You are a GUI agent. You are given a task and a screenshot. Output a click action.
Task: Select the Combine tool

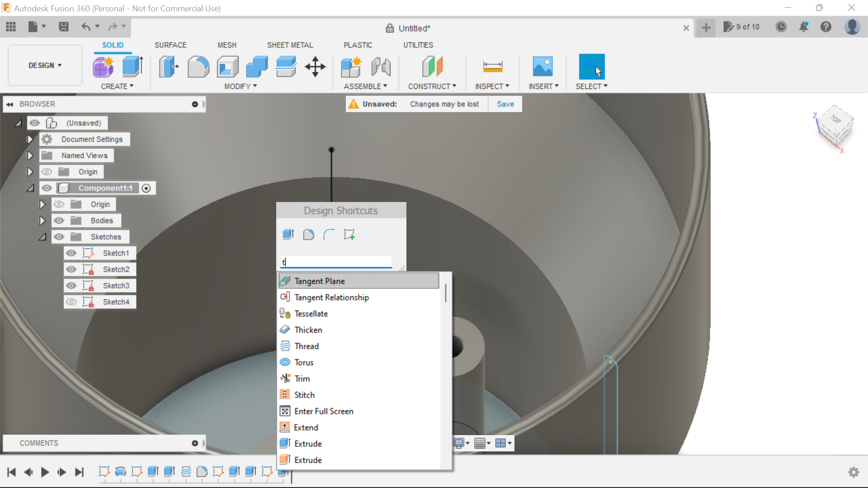(x=257, y=67)
